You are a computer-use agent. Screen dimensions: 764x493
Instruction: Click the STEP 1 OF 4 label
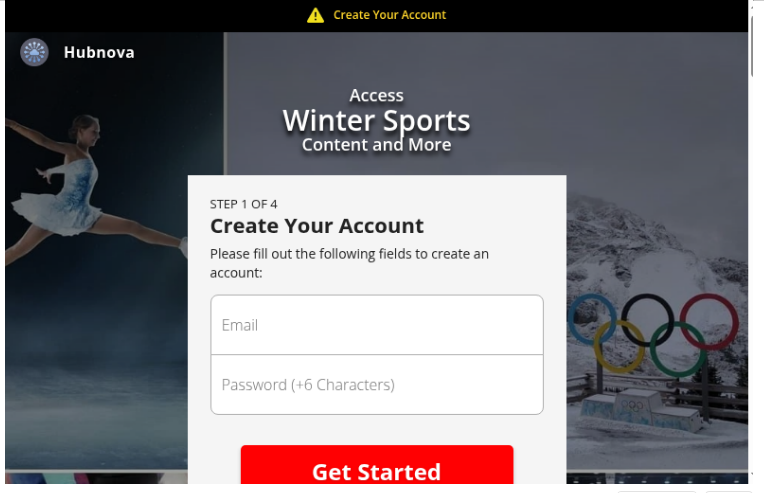[244, 204]
